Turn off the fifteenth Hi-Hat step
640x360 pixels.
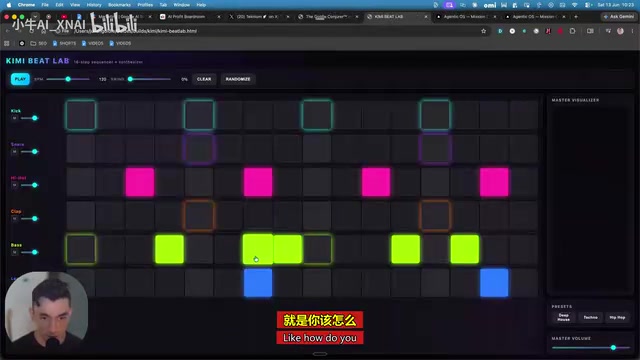pyautogui.click(x=494, y=182)
